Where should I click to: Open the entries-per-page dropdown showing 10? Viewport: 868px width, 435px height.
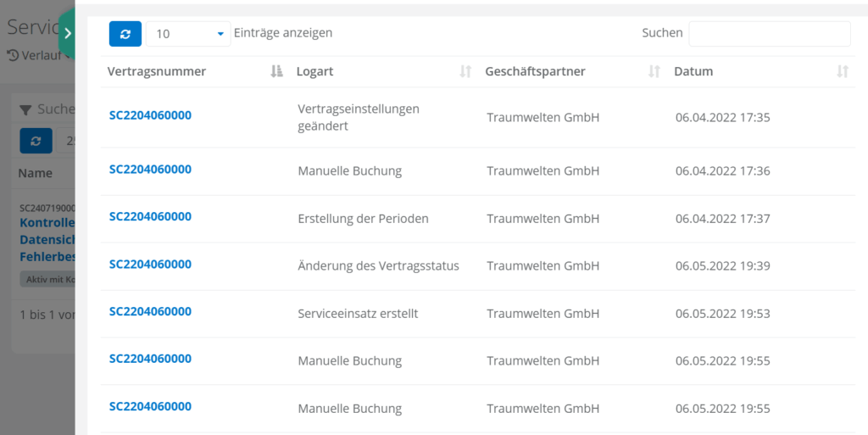pos(188,34)
